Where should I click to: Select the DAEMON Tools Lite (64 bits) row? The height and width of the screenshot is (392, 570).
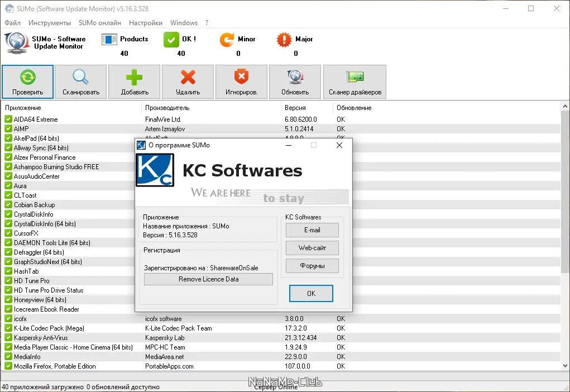tap(69, 242)
